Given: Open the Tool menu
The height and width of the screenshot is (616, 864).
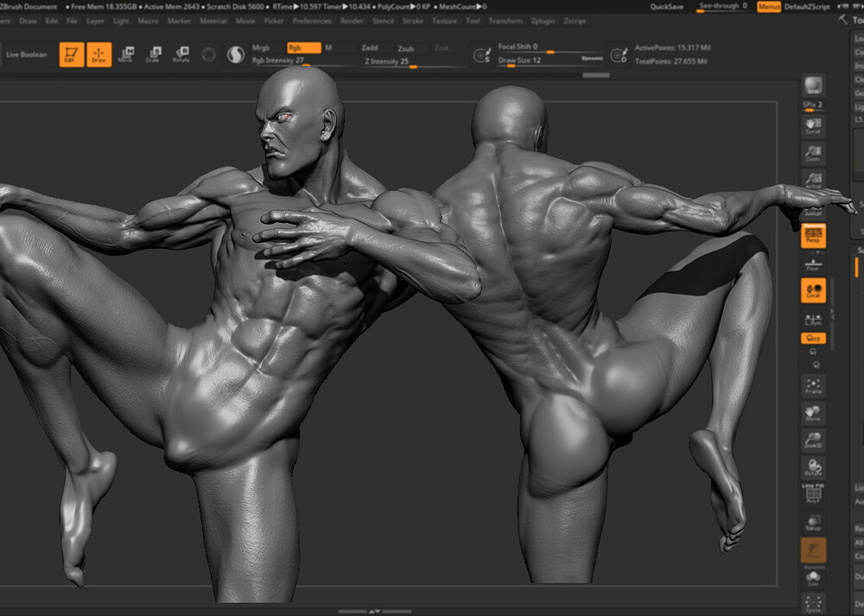Looking at the screenshot, I should [x=473, y=21].
